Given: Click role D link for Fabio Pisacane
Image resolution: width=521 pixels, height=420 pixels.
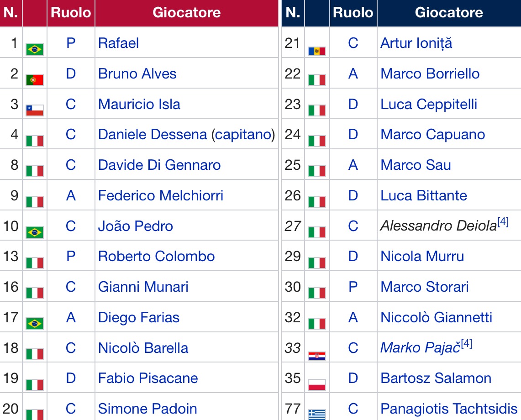Looking at the screenshot, I should coord(71,378).
